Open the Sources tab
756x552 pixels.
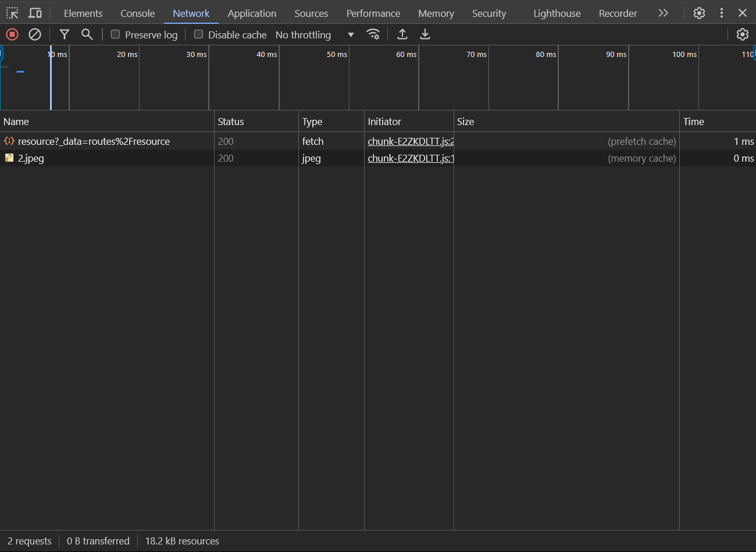[x=311, y=13]
